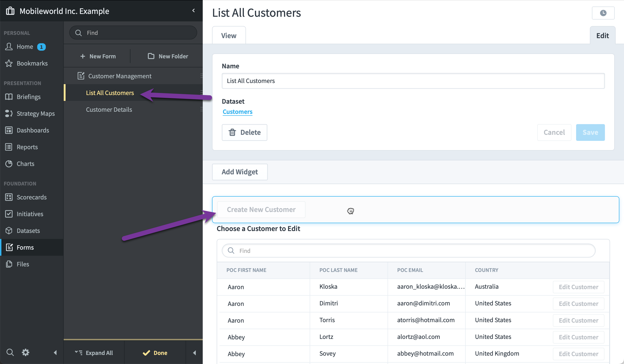Click Done to finish editing
This screenshot has width=624, height=364.
155,353
